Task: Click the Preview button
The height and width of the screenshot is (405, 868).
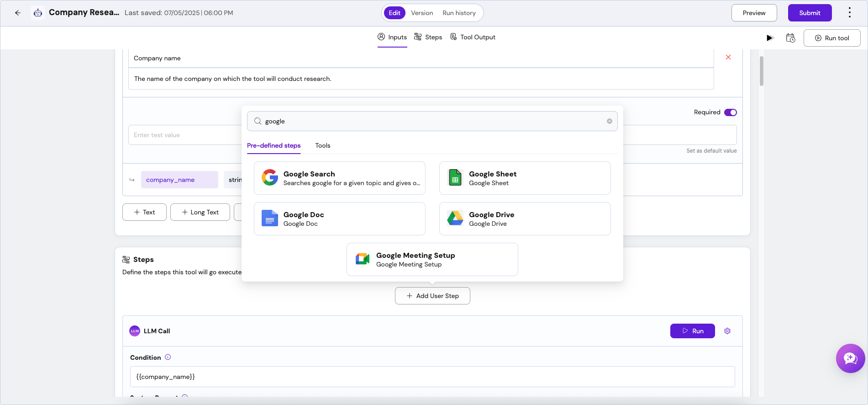Action: click(754, 13)
